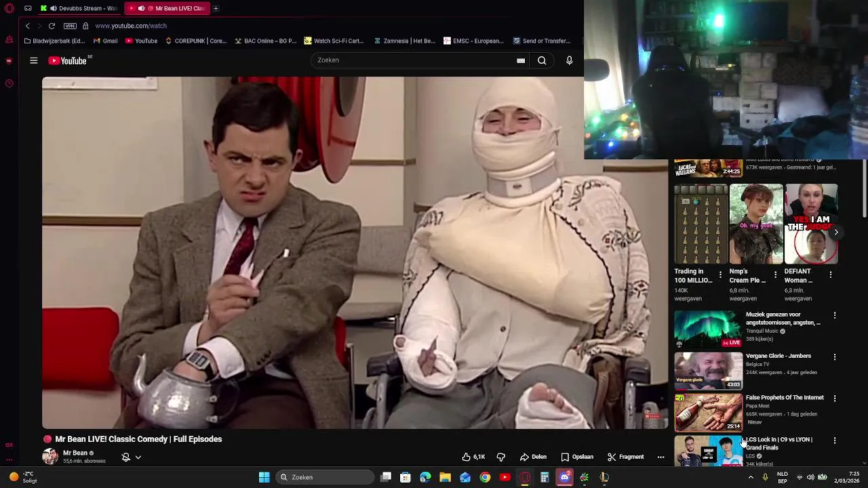Open Microsoft Edge from the taskbar
Image resolution: width=868 pixels, height=488 pixels.
click(x=425, y=477)
